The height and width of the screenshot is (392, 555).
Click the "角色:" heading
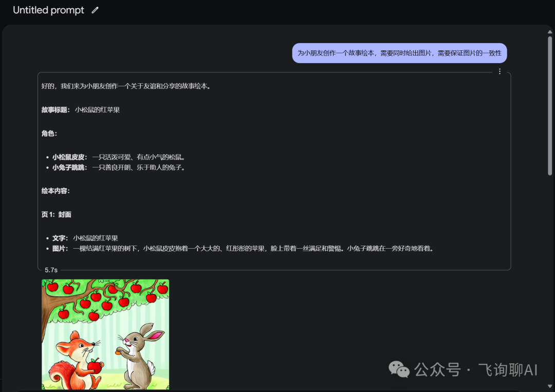pyautogui.click(x=49, y=134)
